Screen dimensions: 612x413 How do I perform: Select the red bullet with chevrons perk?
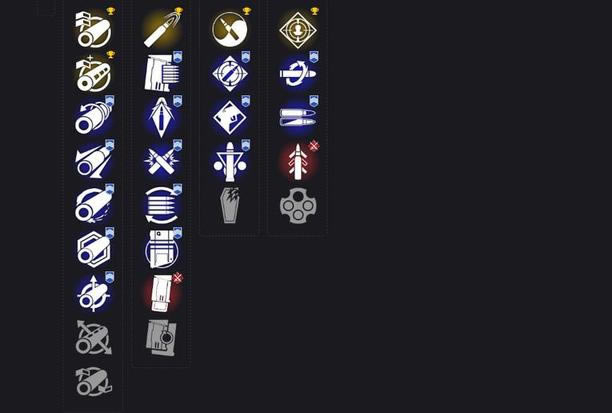click(x=298, y=161)
